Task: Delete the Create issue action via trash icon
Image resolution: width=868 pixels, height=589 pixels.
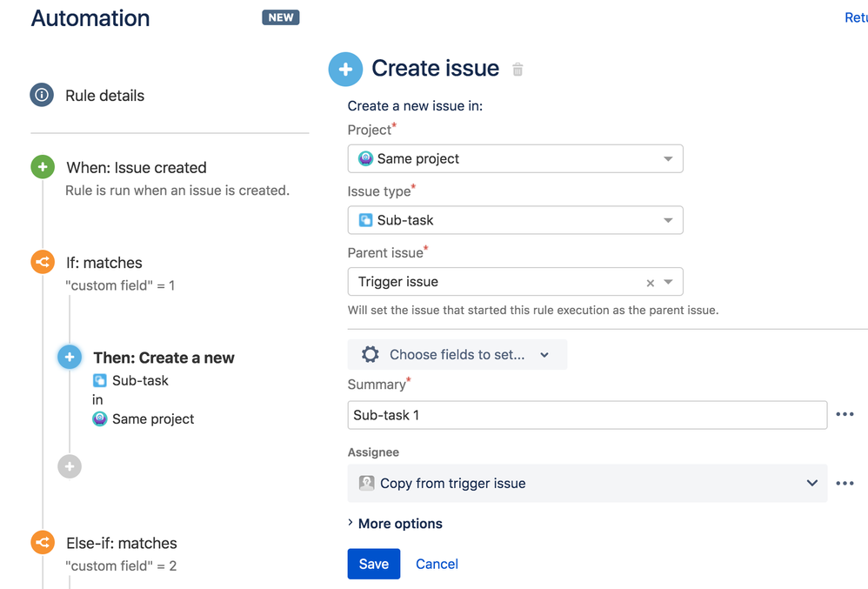Action: click(517, 69)
